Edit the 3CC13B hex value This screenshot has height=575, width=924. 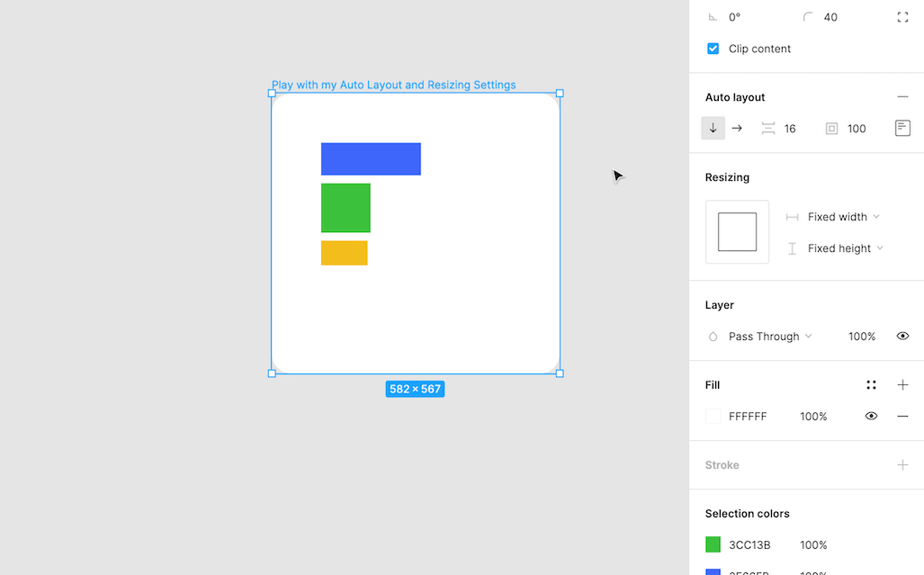point(749,545)
